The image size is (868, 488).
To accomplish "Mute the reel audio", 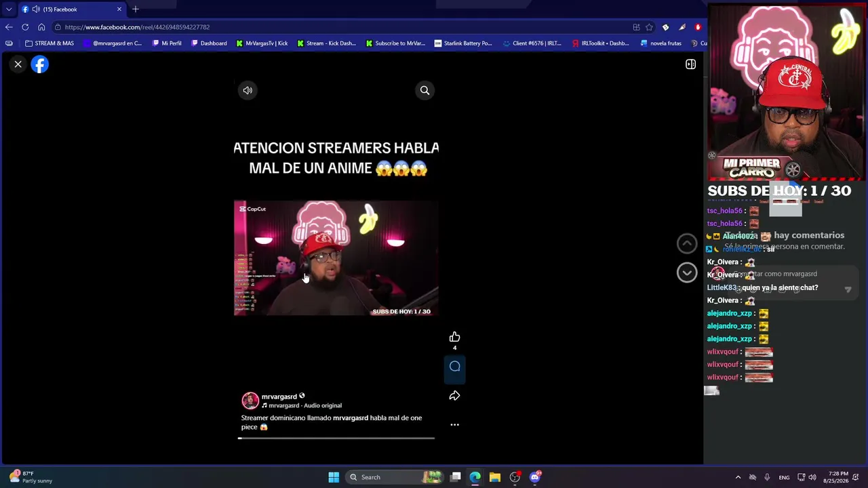I will [248, 90].
